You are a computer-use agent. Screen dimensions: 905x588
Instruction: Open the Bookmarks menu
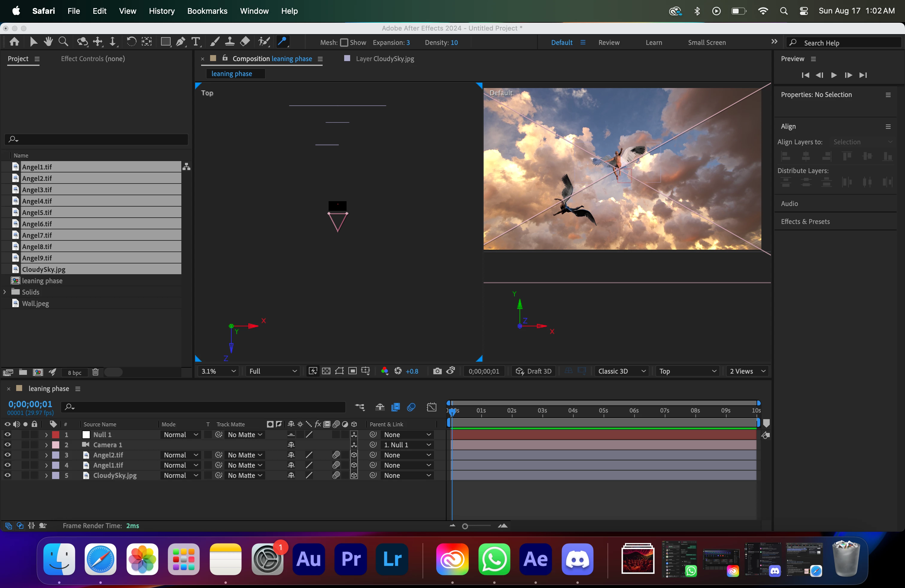point(207,11)
